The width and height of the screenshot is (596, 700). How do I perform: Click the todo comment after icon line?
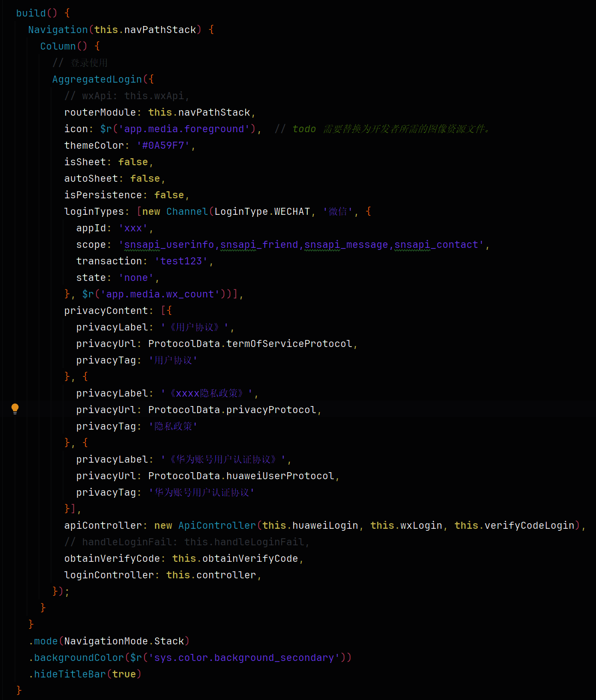[x=383, y=129]
